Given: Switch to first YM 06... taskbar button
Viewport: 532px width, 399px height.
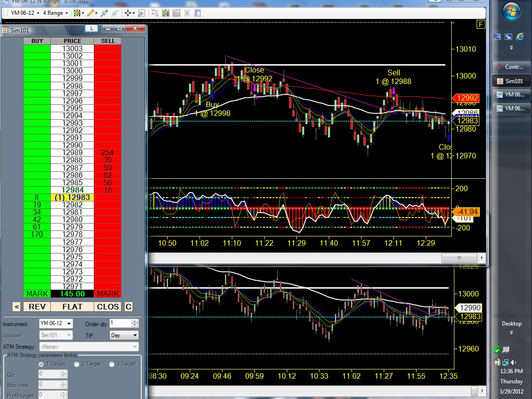Looking at the screenshot, I should pos(511,95).
